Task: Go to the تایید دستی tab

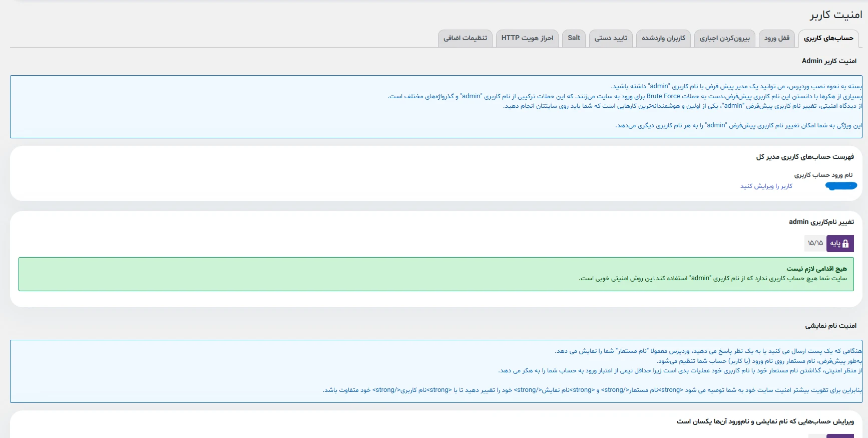Action: (x=611, y=38)
